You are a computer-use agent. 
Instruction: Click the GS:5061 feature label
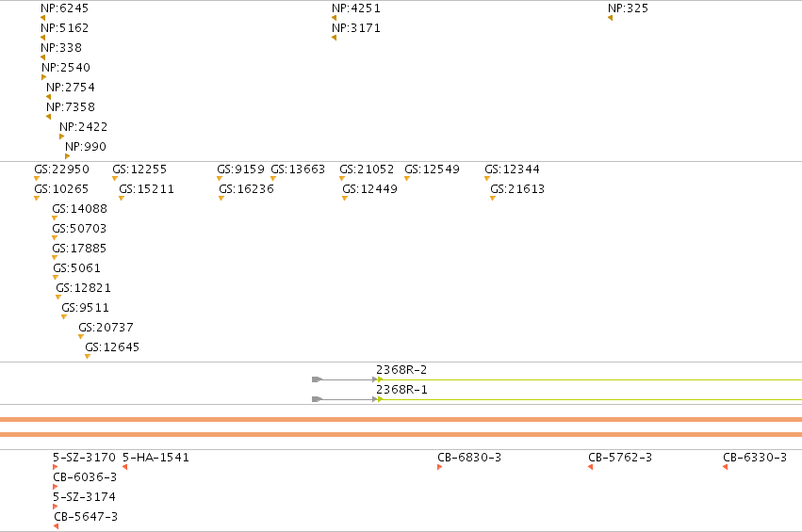(x=76, y=268)
